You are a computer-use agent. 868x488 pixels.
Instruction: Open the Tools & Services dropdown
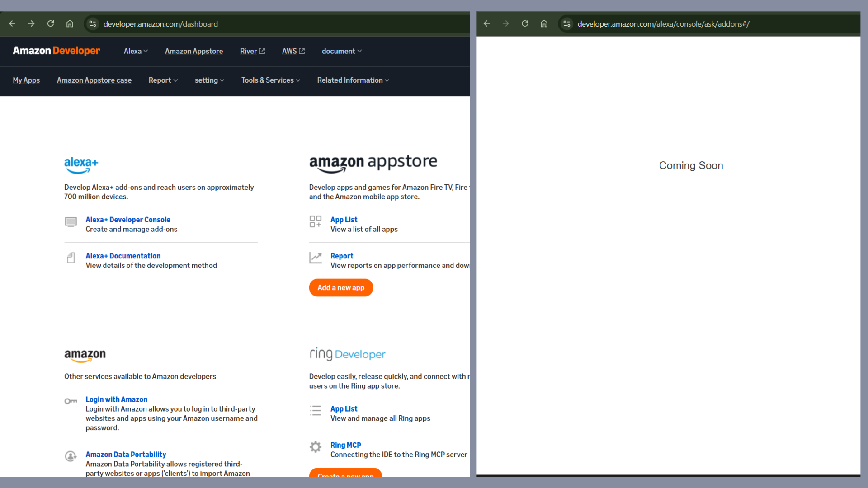click(271, 80)
